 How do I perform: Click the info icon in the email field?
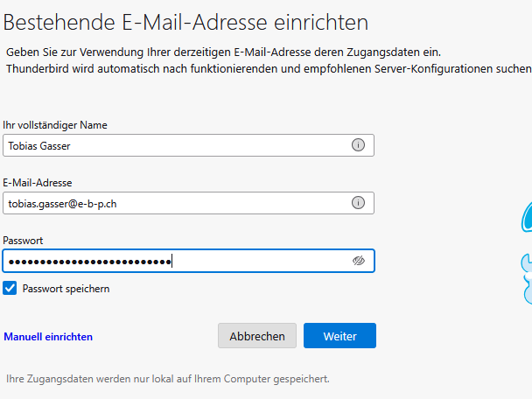tap(358, 203)
